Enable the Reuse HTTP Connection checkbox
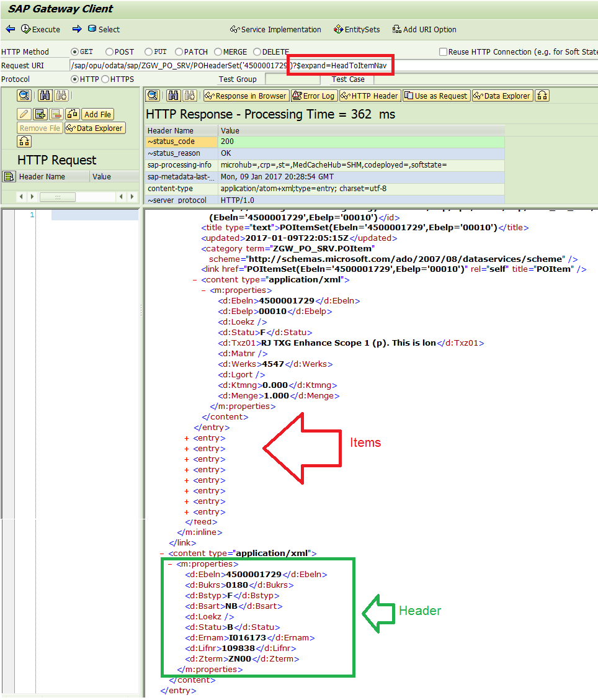 click(443, 52)
